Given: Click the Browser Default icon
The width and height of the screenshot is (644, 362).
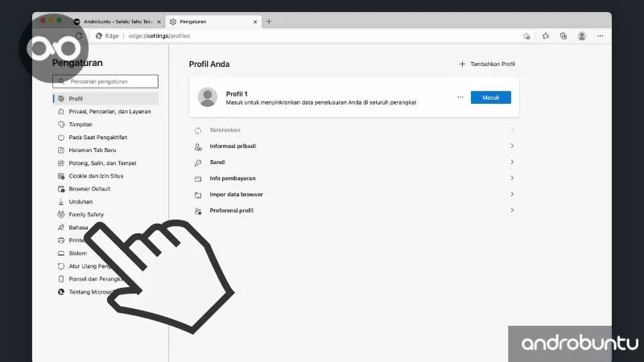Looking at the screenshot, I should click(61, 189).
